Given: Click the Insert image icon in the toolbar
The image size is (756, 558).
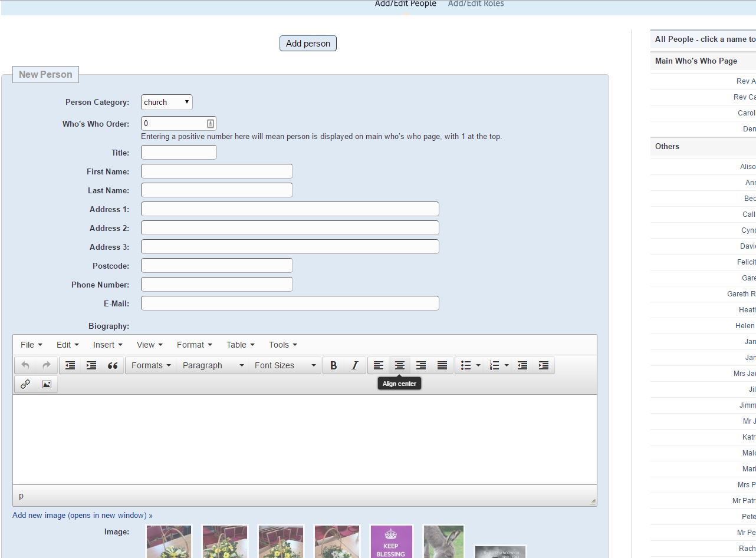Looking at the screenshot, I should (47, 384).
